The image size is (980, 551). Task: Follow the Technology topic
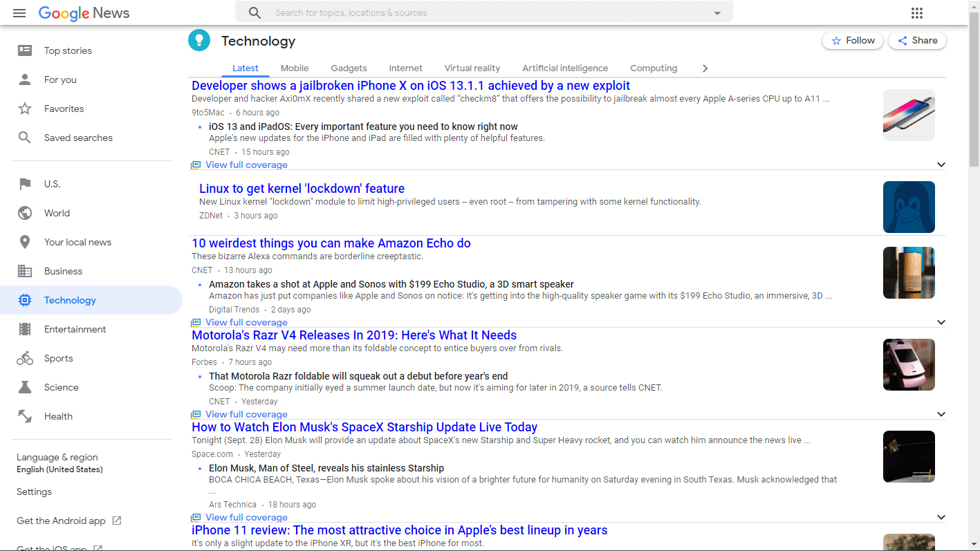pyautogui.click(x=853, y=41)
